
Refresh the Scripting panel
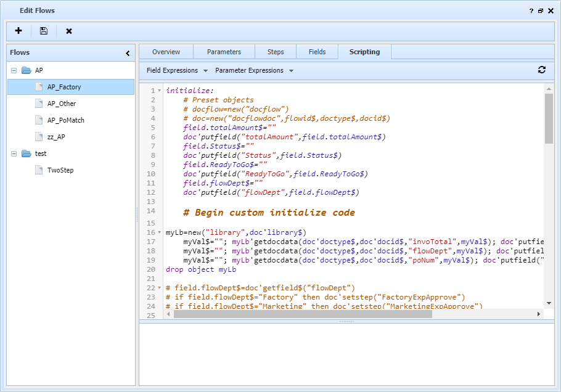pos(542,70)
